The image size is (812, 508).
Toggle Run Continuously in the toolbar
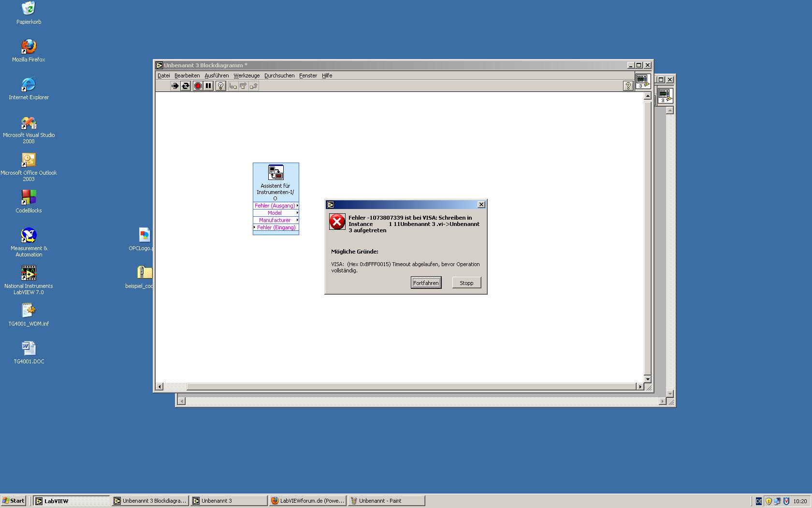186,86
